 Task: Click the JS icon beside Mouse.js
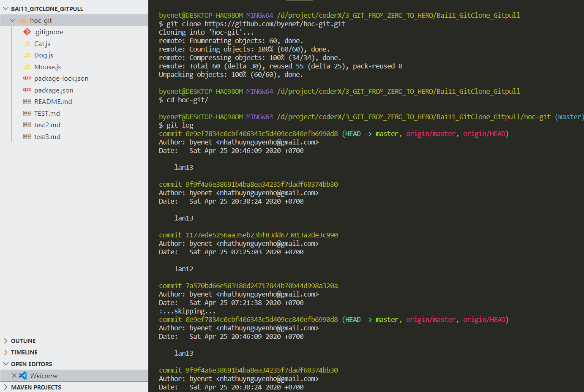pyautogui.click(x=27, y=67)
